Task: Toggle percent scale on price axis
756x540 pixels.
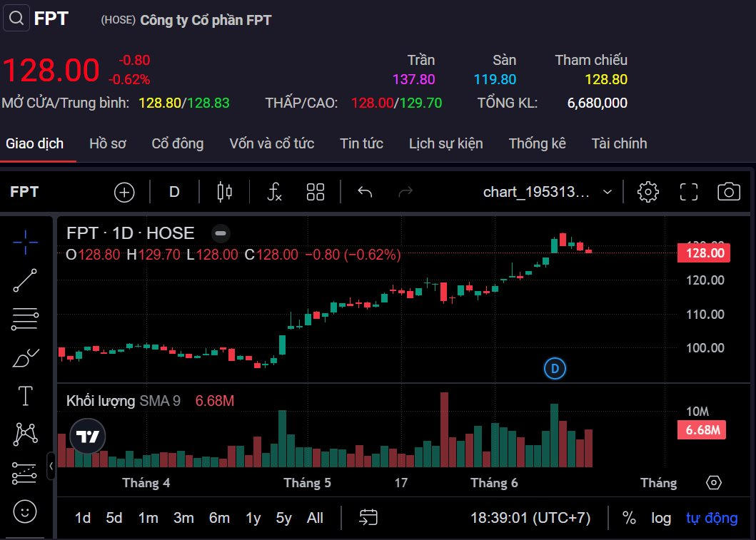Action: [629, 518]
